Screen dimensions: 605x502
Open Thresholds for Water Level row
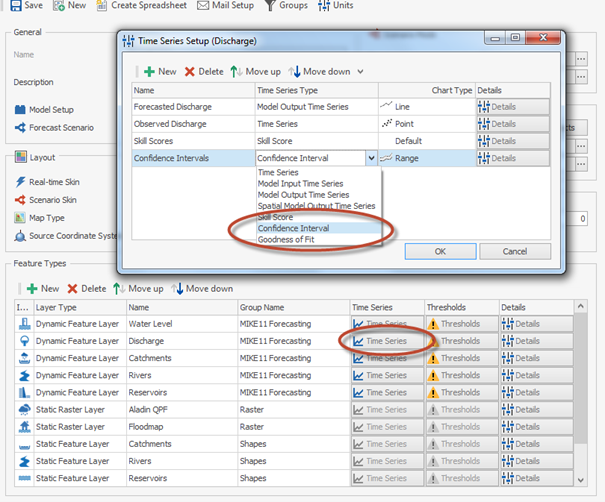pyautogui.click(x=462, y=324)
